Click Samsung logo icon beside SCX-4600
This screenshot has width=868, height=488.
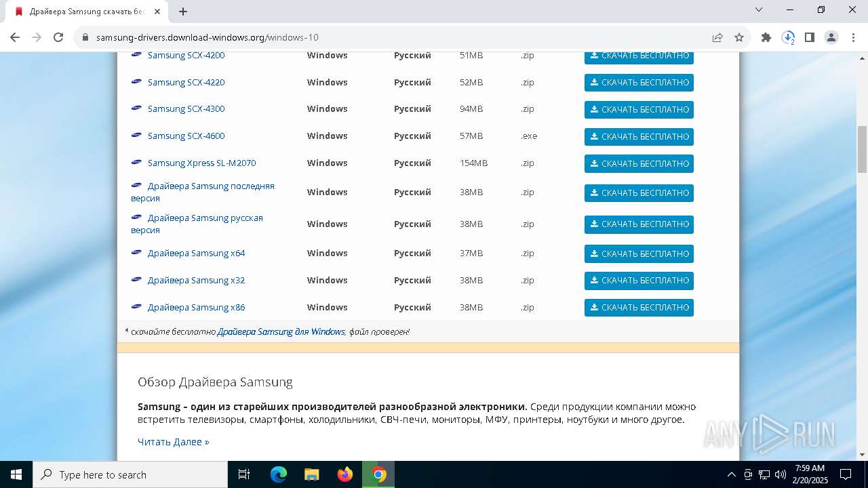coord(136,135)
